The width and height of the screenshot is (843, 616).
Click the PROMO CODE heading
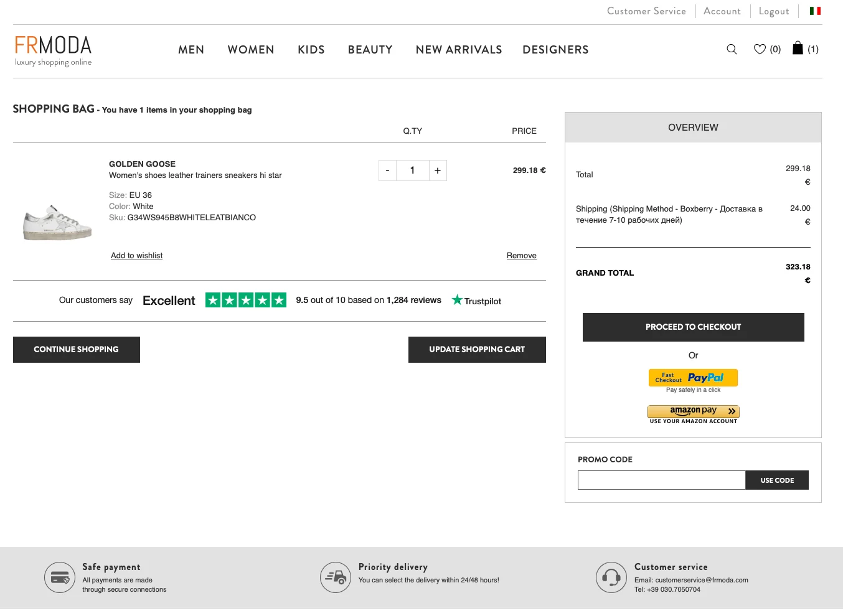point(605,460)
